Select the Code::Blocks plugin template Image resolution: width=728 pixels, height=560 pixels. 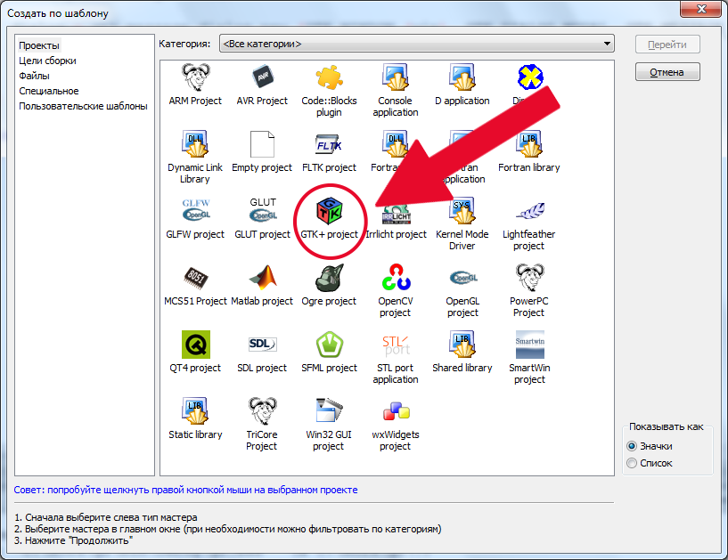tap(329, 91)
